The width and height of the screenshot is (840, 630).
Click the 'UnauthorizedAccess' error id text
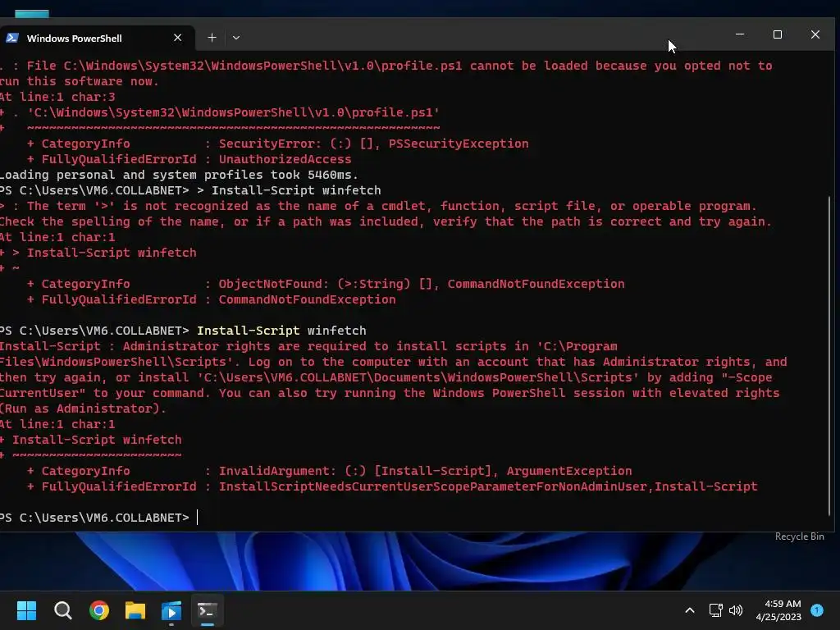[x=285, y=159]
